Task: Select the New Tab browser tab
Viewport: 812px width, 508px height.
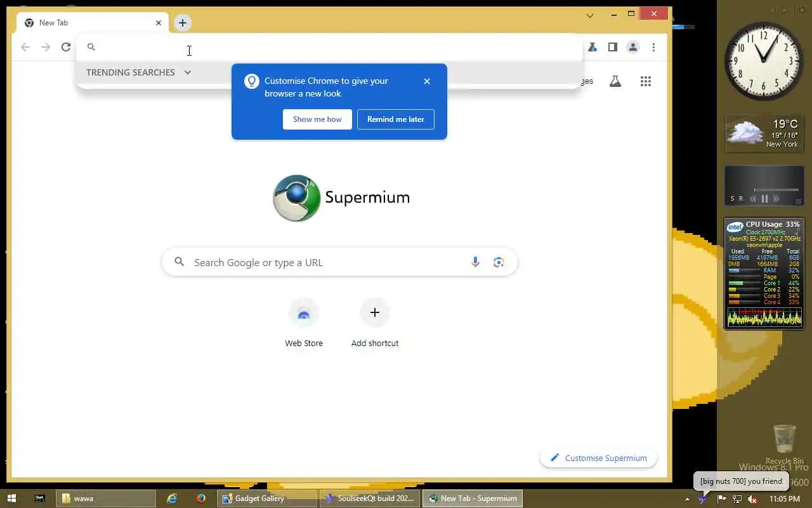Action: [93, 23]
